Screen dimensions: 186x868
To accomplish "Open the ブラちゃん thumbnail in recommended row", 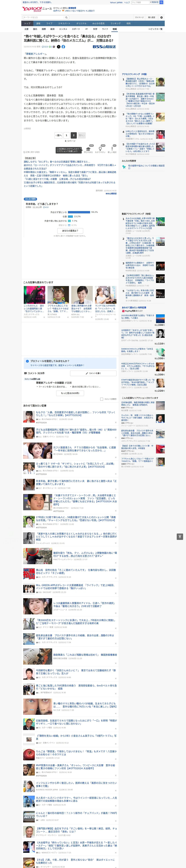I will 58,295.
